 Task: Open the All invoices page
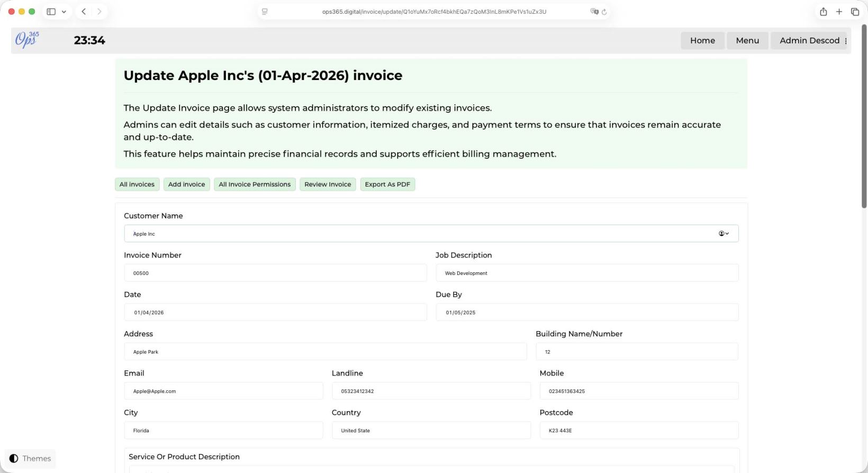pyautogui.click(x=137, y=184)
